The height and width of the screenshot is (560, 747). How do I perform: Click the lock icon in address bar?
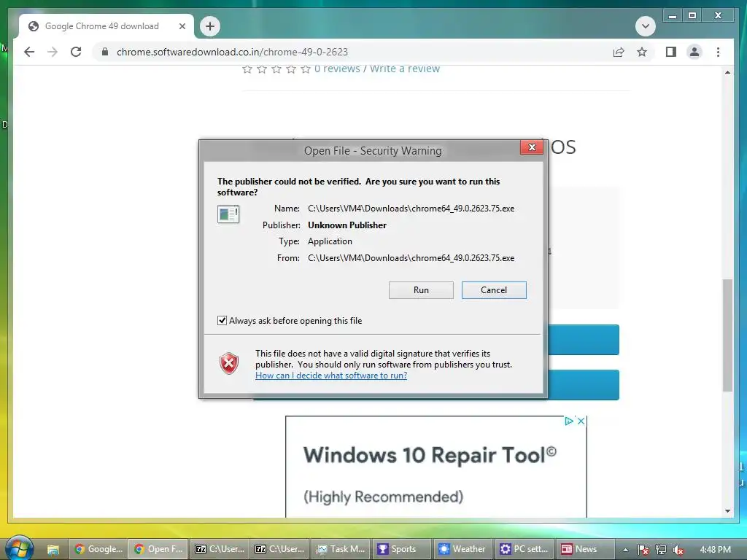coord(105,52)
